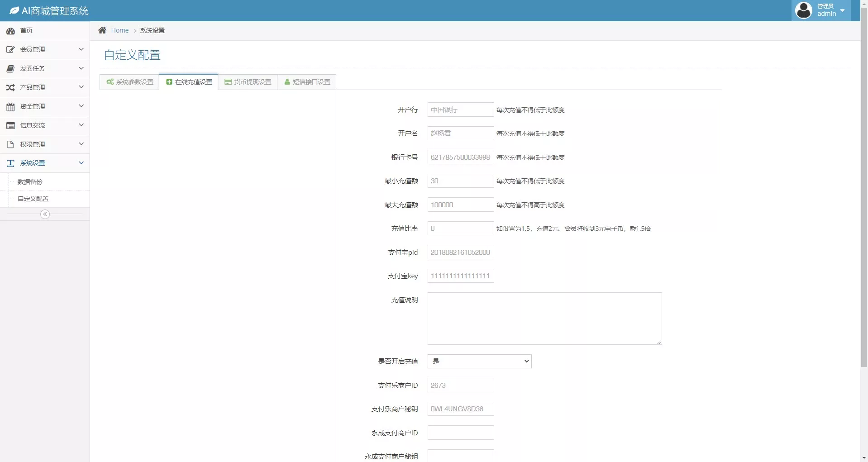This screenshot has height=462, width=868.
Task: Open the 是否开启充值 dropdown
Action: tap(479, 362)
